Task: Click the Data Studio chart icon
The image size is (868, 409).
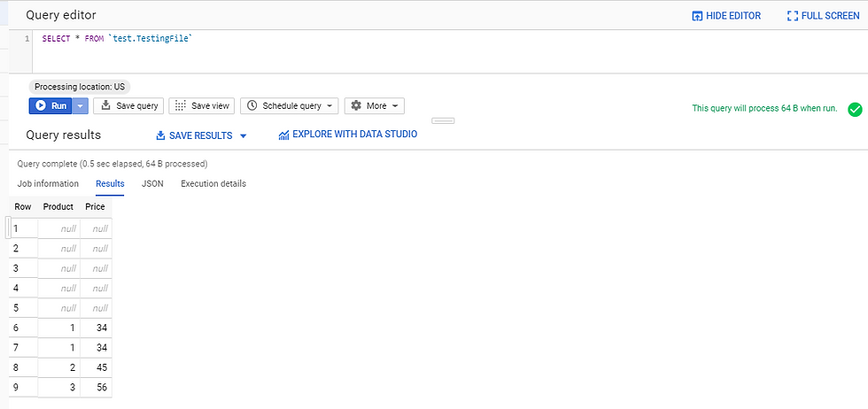Action: pos(284,135)
